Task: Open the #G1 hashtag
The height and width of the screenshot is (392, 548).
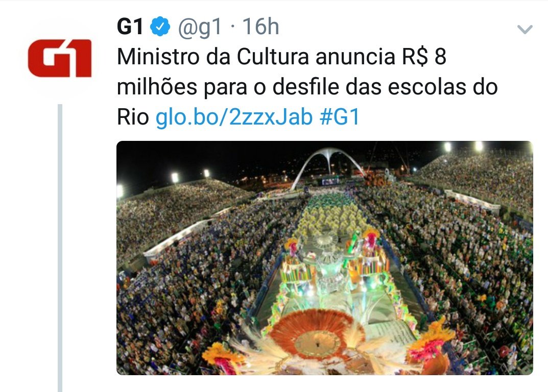Action: [x=339, y=117]
